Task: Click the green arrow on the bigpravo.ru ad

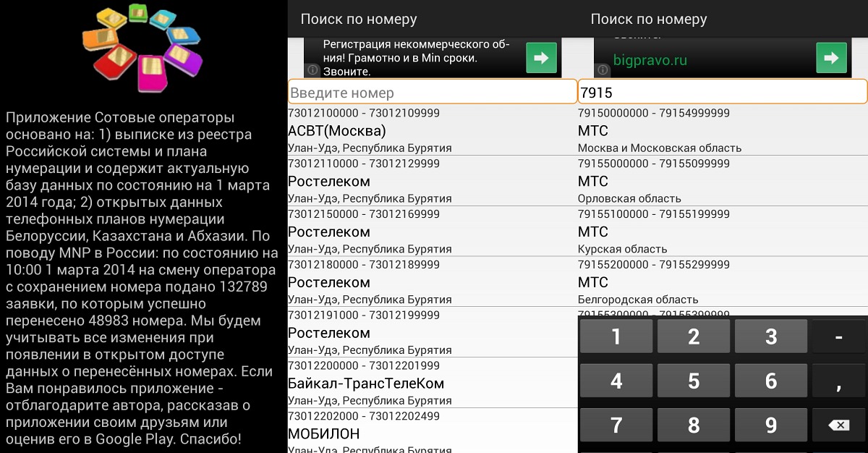Action: [831, 58]
